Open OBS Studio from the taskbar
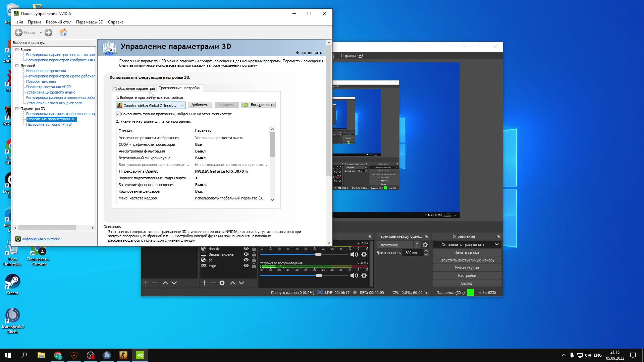This screenshot has width=644, height=362. pyautogui.click(x=91, y=355)
